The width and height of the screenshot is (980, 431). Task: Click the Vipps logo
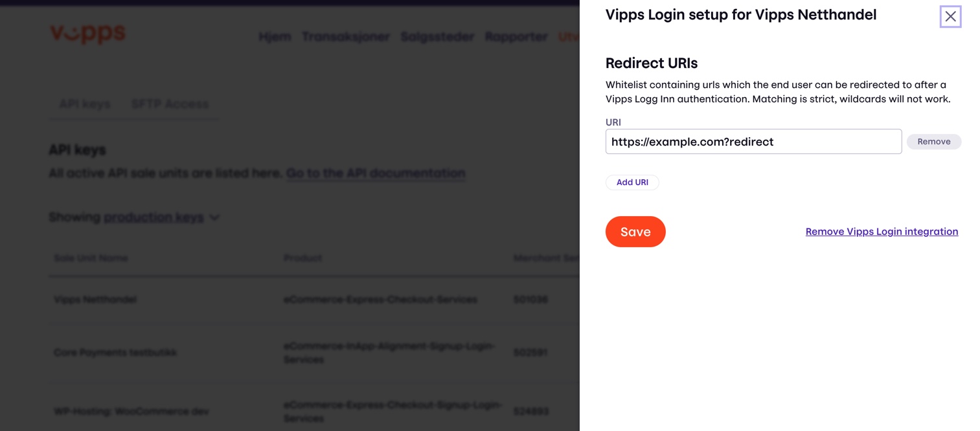point(87,34)
